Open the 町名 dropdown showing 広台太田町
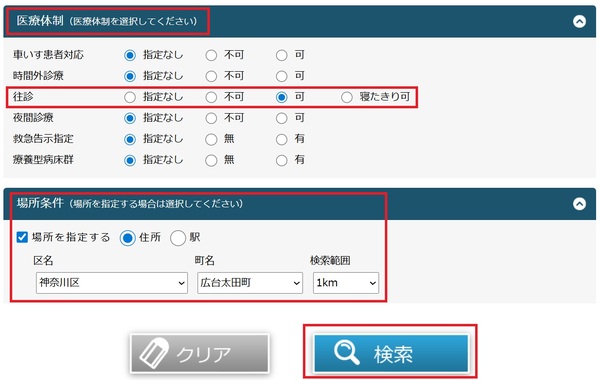Image resolution: width=600 pixels, height=380 pixels. coord(250,283)
